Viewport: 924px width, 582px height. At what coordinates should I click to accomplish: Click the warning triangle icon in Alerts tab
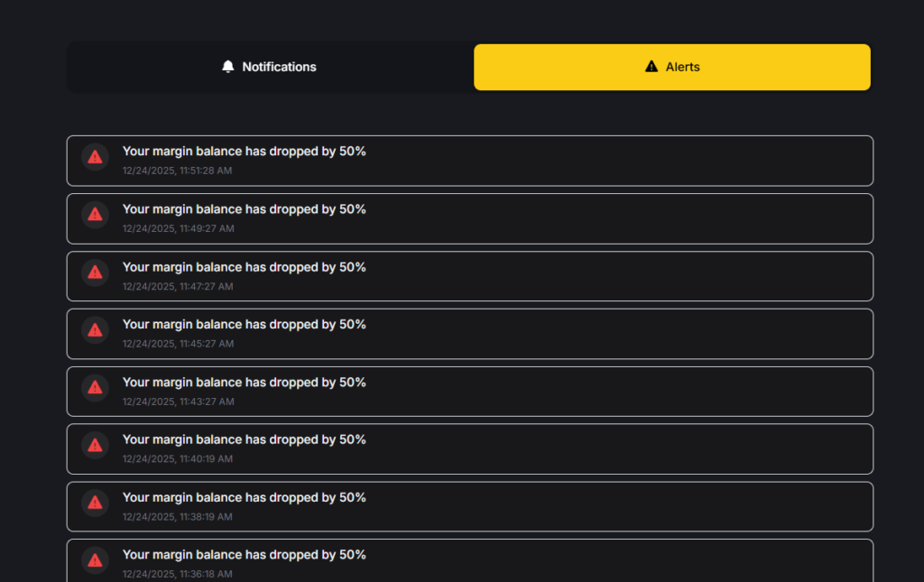pyautogui.click(x=651, y=67)
